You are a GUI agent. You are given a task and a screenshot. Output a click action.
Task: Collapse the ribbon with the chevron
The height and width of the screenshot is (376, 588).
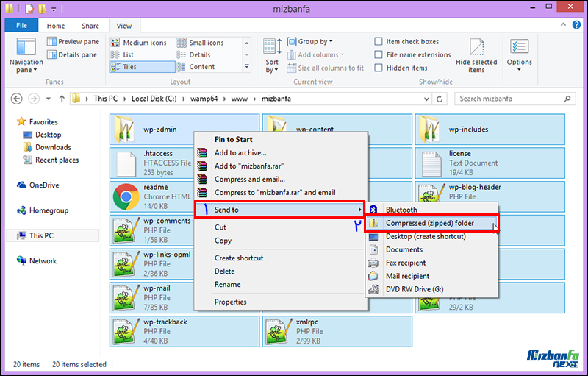(563, 25)
